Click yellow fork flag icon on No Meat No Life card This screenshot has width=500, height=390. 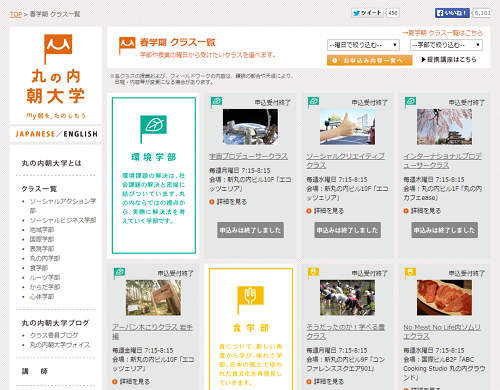coord(410,273)
